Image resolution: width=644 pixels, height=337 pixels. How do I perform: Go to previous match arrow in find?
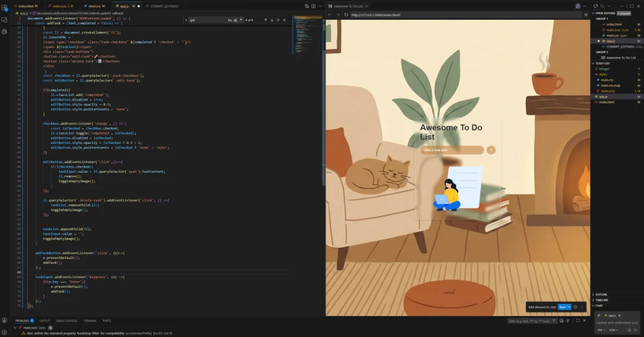(265, 20)
